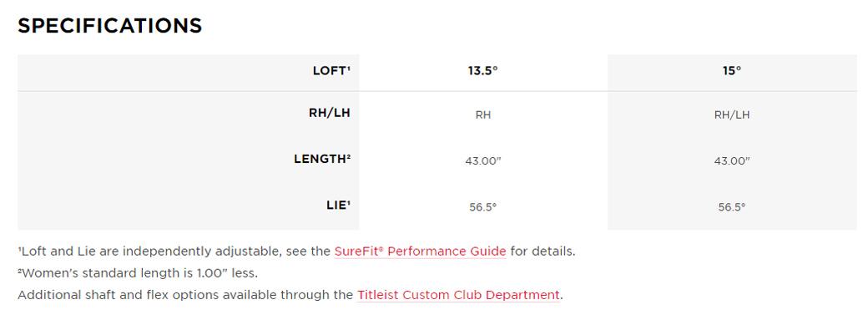Click the 43.00" length for 13.5° loft
Image resolution: width=868 pixels, height=310 pixels.
pyautogui.click(x=482, y=161)
